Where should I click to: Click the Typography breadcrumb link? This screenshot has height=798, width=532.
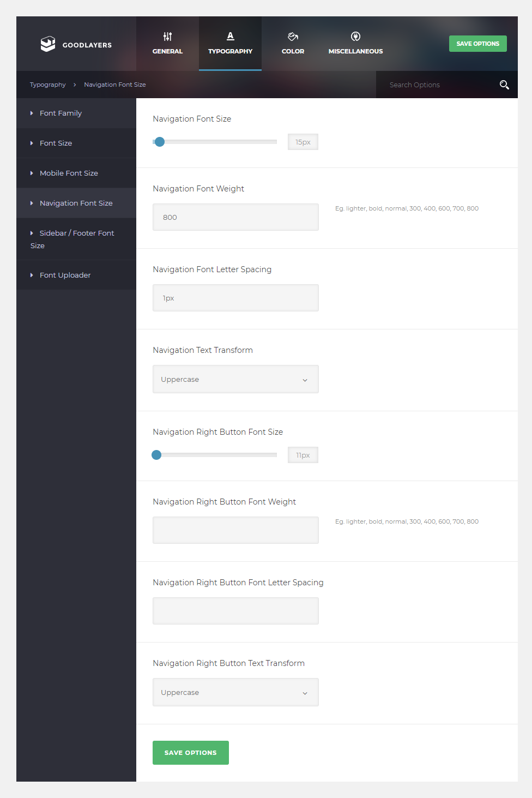[x=47, y=85]
